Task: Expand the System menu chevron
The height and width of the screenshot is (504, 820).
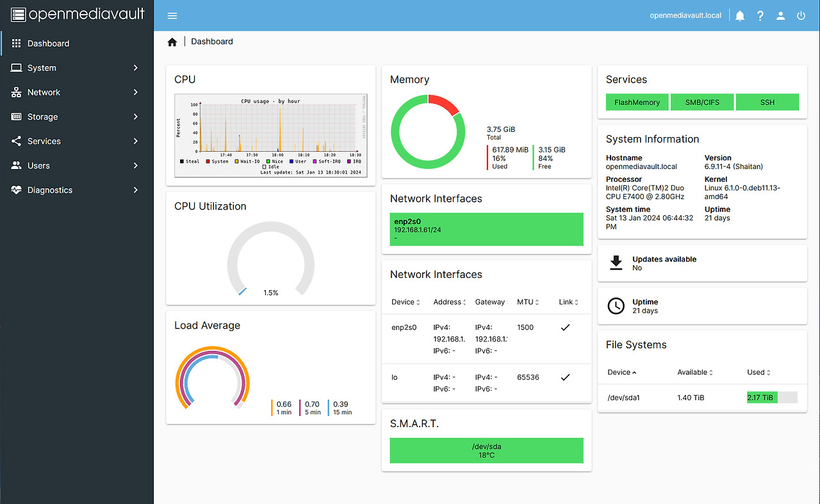Action: coord(135,68)
